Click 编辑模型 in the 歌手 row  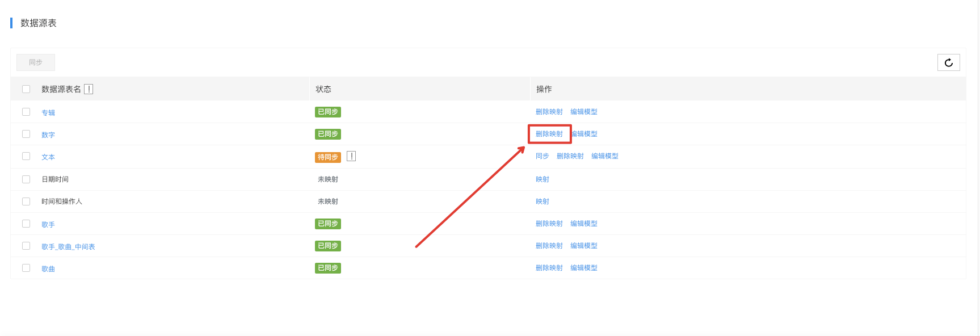coord(583,224)
